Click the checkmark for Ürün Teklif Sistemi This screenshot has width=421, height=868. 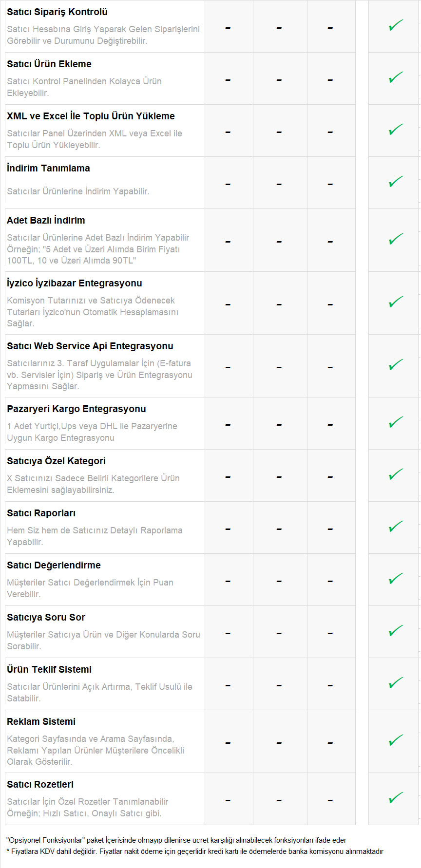(x=396, y=683)
